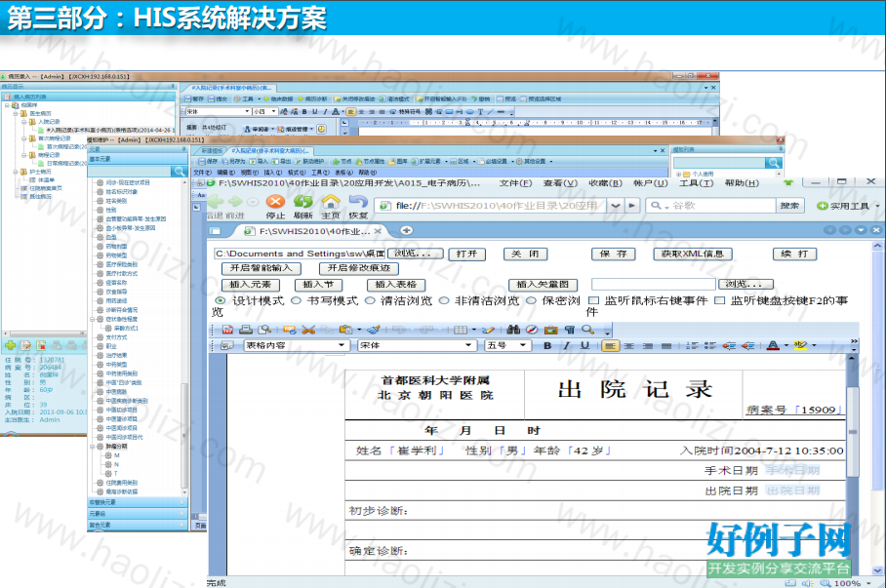
Task: Open the browser 查看(V) menu
Action: (560, 183)
